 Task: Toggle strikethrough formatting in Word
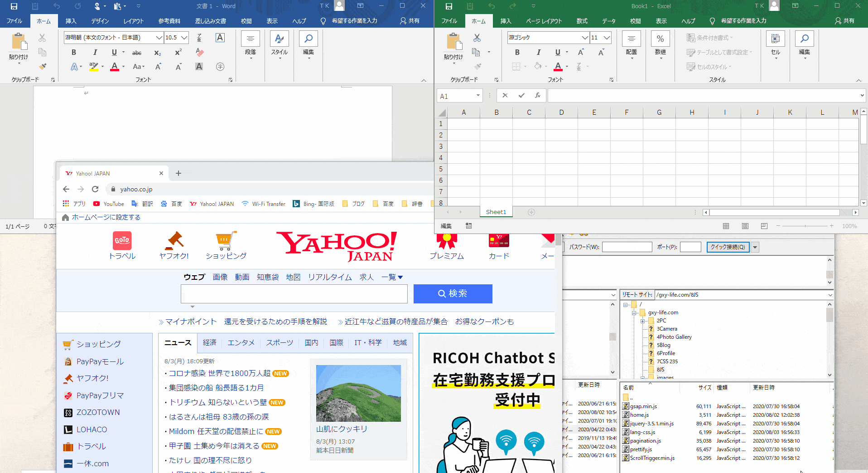click(137, 53)
